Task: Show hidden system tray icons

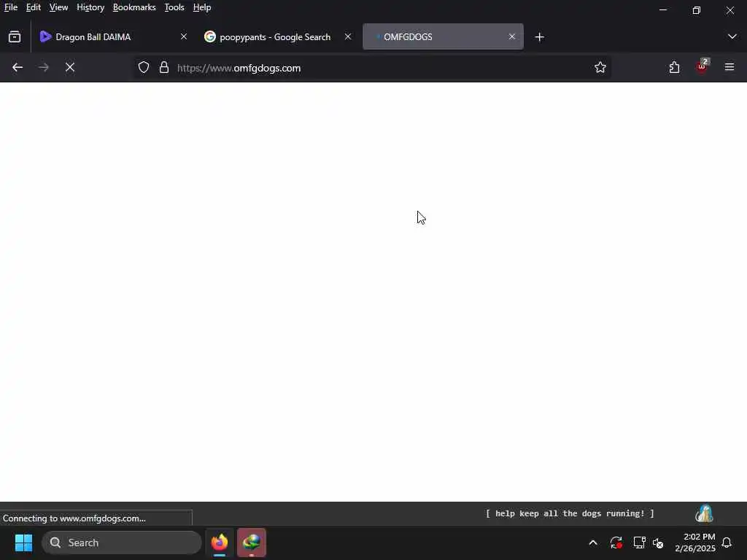Action: (593, 542)
